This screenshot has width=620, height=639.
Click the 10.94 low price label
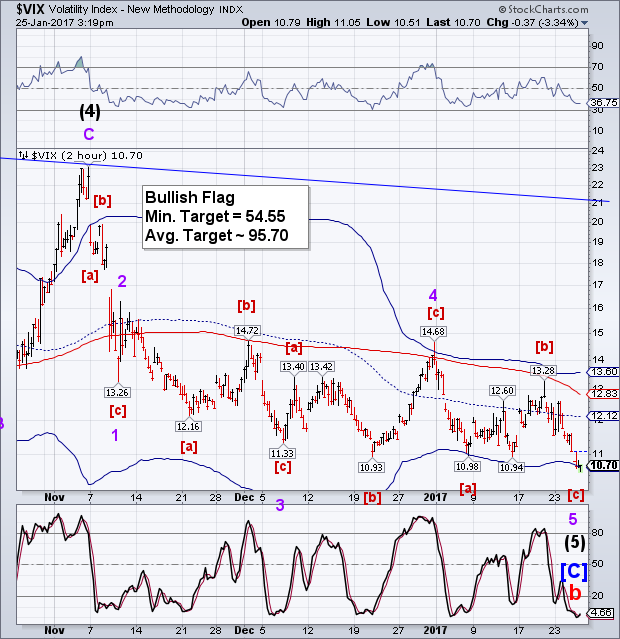(x=512, y=467)
